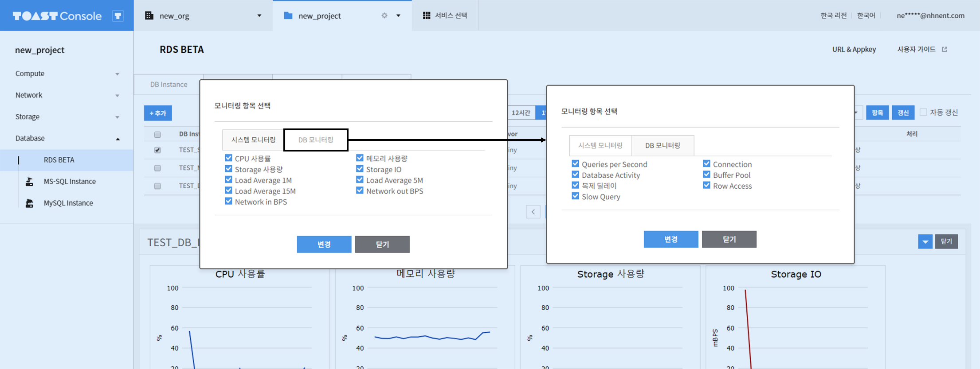Expand the Storage menu
This screenshot has width=980, height=369.
point(118,117)
